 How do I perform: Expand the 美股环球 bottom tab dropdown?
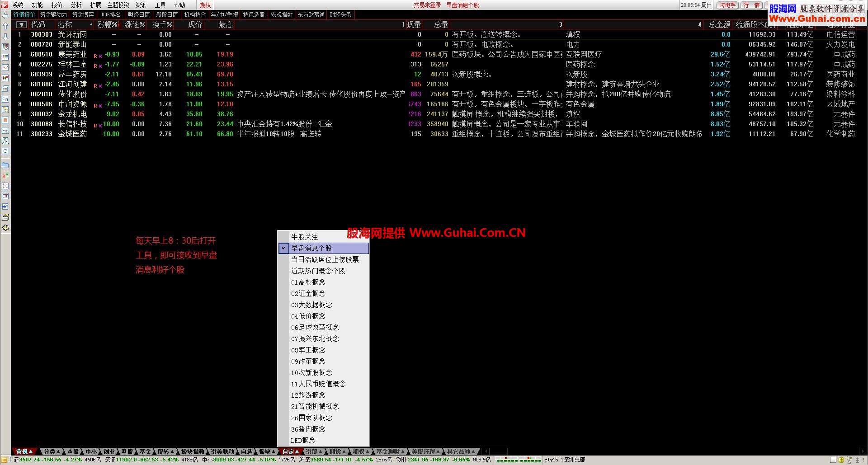439,451
